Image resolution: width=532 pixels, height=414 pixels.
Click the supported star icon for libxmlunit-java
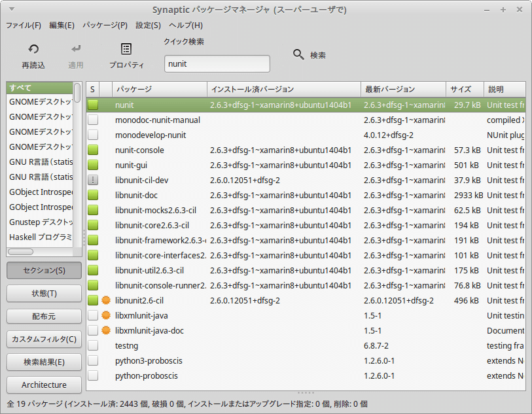click(x=106, y=315)
